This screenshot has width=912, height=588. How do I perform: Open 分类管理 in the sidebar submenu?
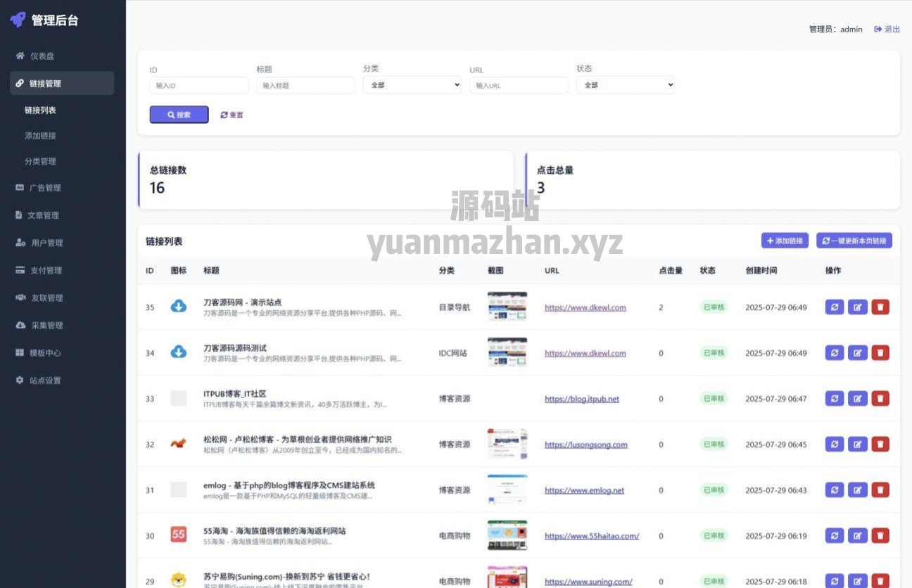pos(40,161)
